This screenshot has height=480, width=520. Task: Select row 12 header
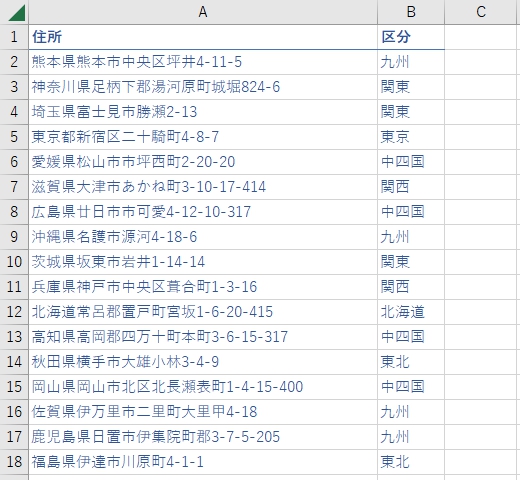(x=14, y=312)
